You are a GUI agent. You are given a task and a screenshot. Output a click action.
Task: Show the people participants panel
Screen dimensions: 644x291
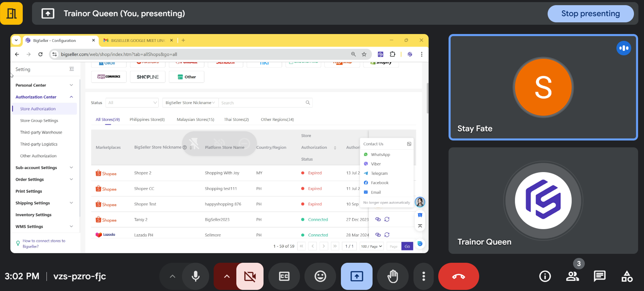pos(572,276)
